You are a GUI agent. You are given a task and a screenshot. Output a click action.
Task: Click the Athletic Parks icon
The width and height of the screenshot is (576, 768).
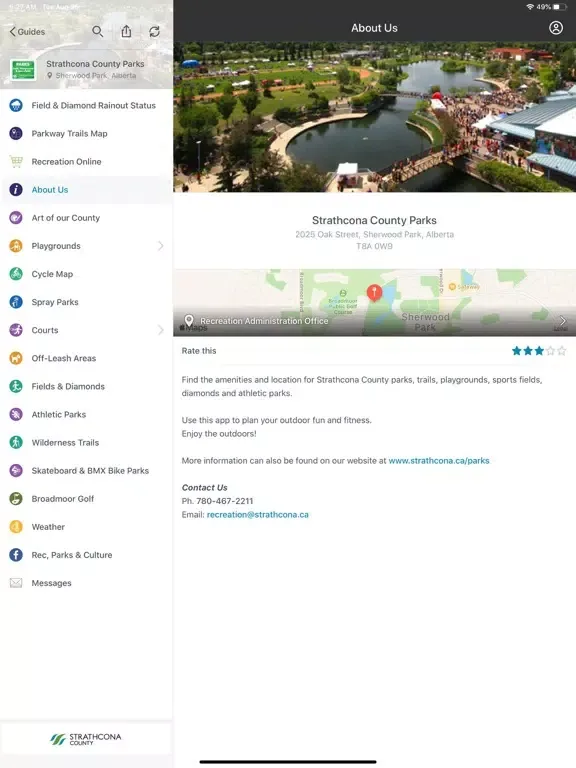point(16,414)
